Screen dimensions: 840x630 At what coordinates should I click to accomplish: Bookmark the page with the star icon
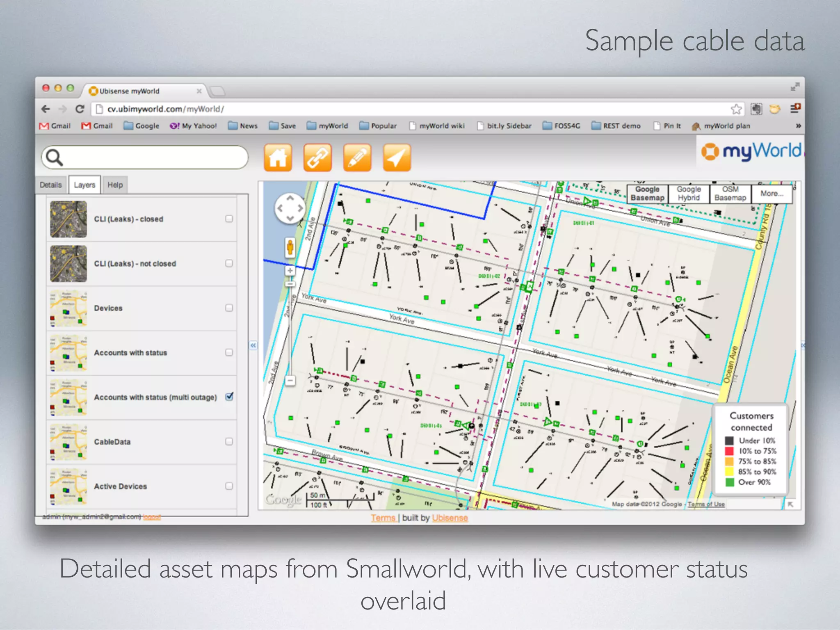click(x=736, y=109)
